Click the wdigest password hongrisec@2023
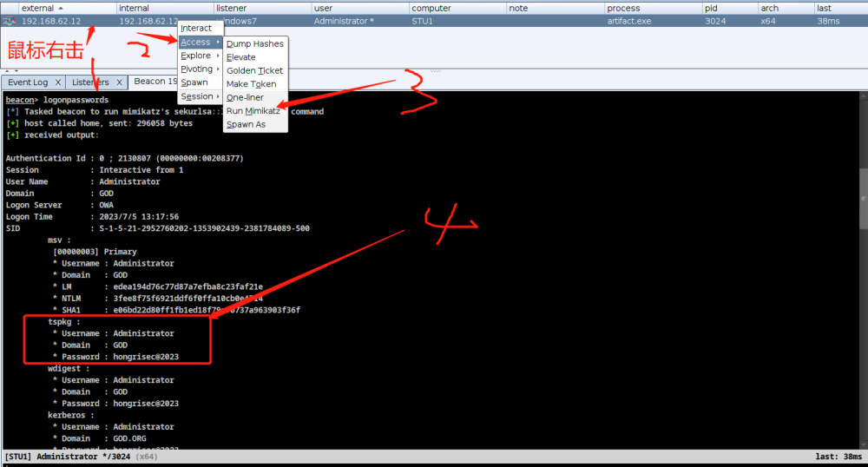This screenshot has height=467, width=868. click(146, 404)
